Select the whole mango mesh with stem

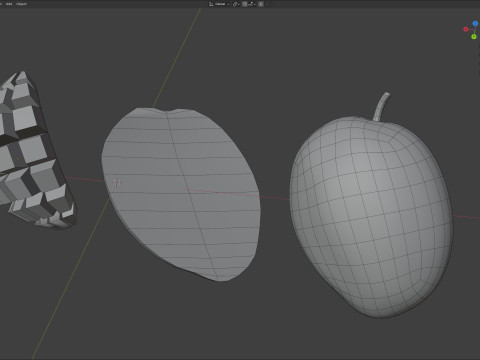371,213
